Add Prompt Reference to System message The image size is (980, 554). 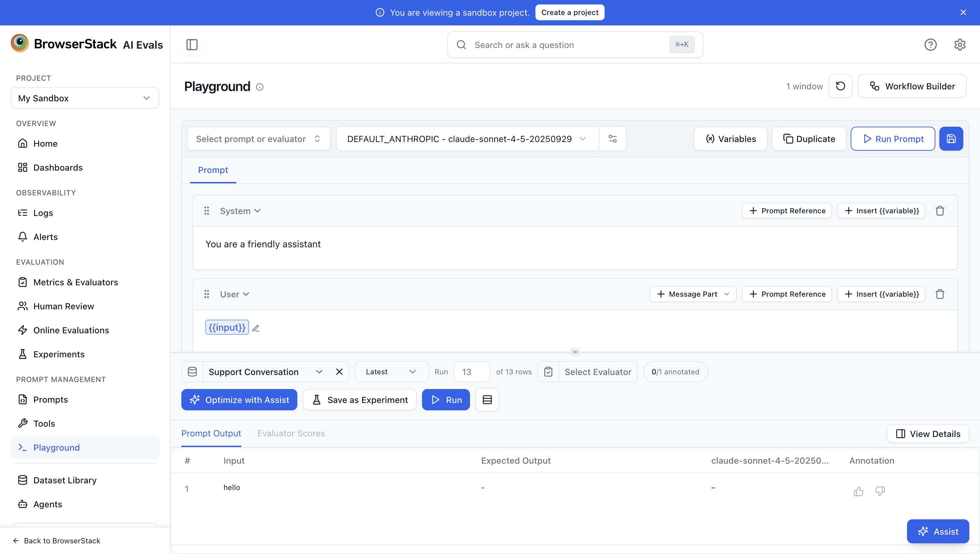pos(787,211)
